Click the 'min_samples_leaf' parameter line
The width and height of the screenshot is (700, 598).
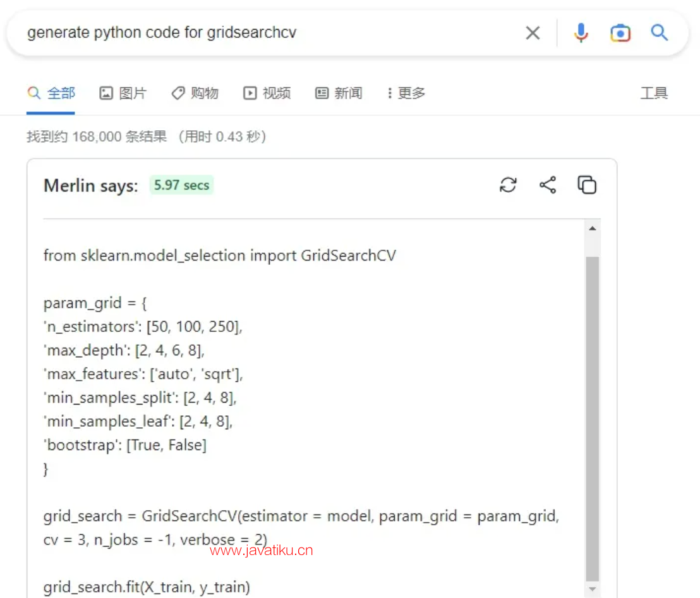point(138,422)
